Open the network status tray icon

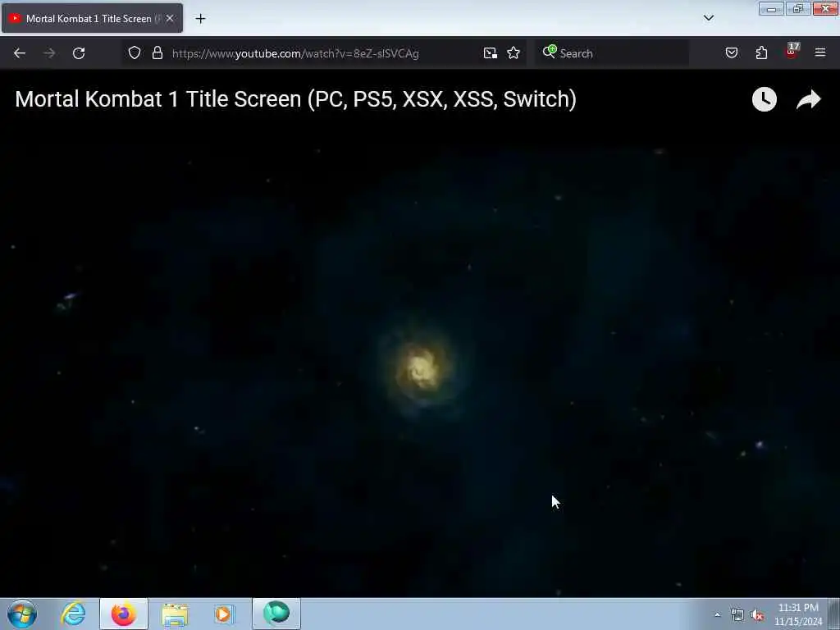click(737, 615)
